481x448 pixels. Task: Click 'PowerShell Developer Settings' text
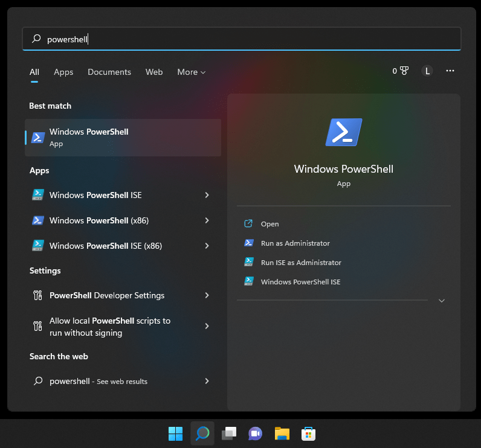tap(107, 295)
